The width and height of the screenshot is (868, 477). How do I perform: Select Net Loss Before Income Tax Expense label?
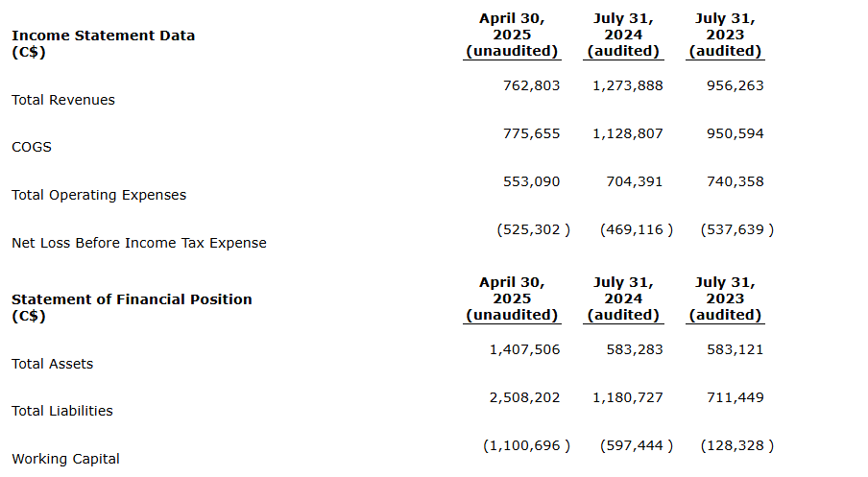tap(139, 243)
